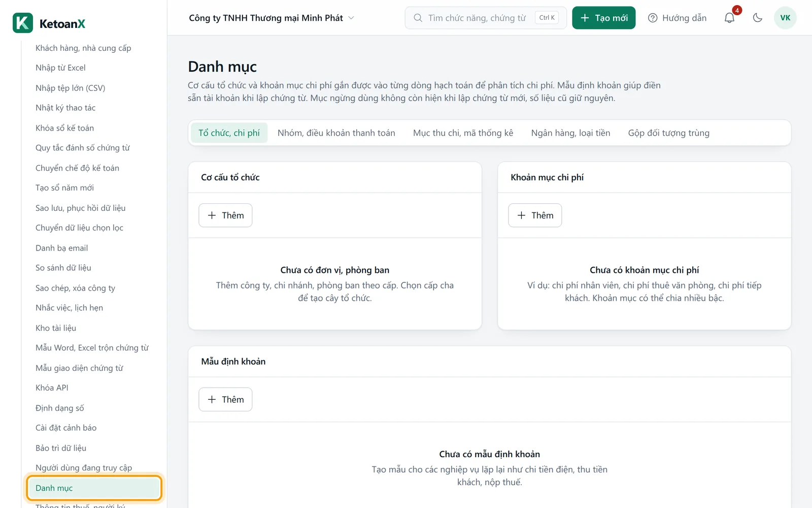Select Danh mục in sidebar

[94, 488]
